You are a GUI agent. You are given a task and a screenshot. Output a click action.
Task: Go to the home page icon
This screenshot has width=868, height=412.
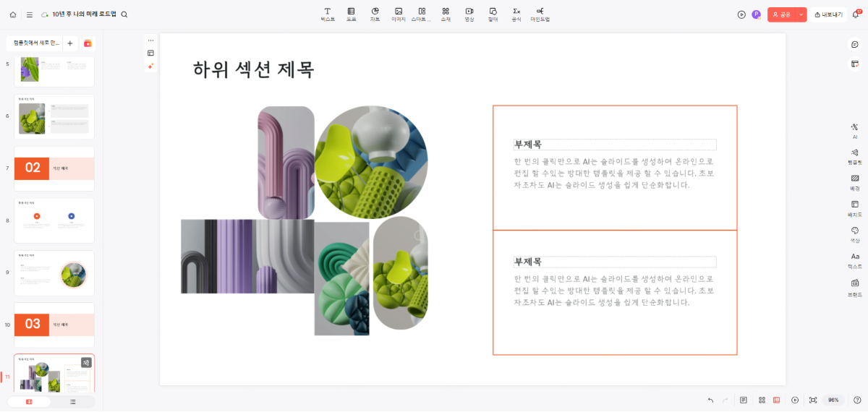pyautogui.click(x=13, y=14)
